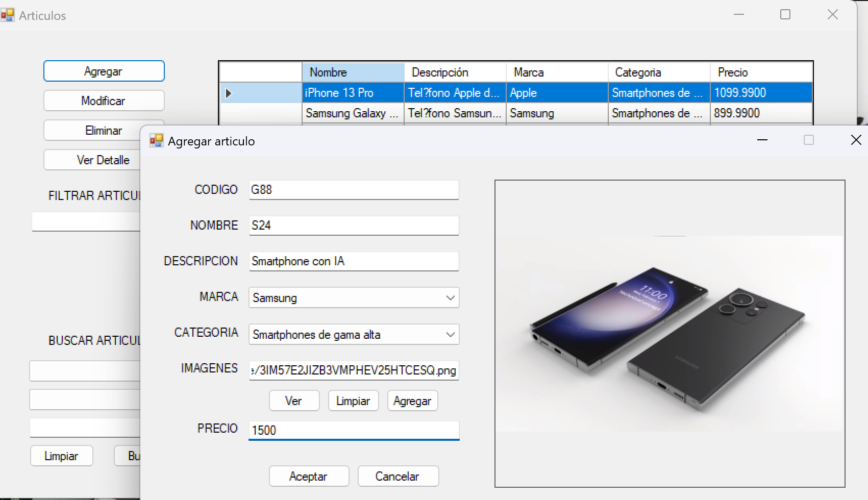Viewport: 868px width, 500px height.
Task: Click the Samsung phone preview image
Action: click(x=669, y=334)
